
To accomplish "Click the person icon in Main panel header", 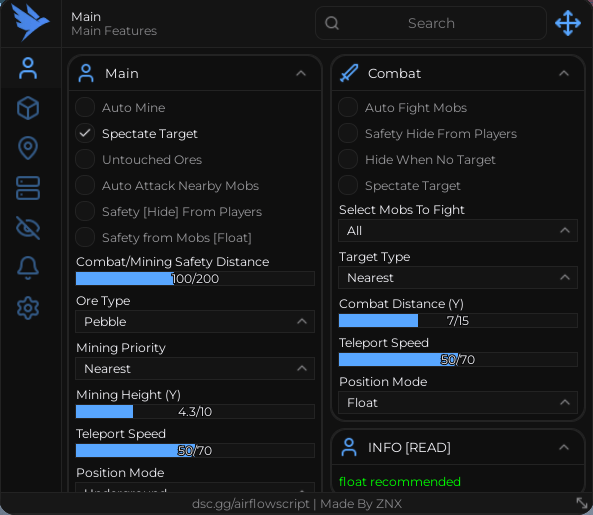I will click(x=86, y=73).
